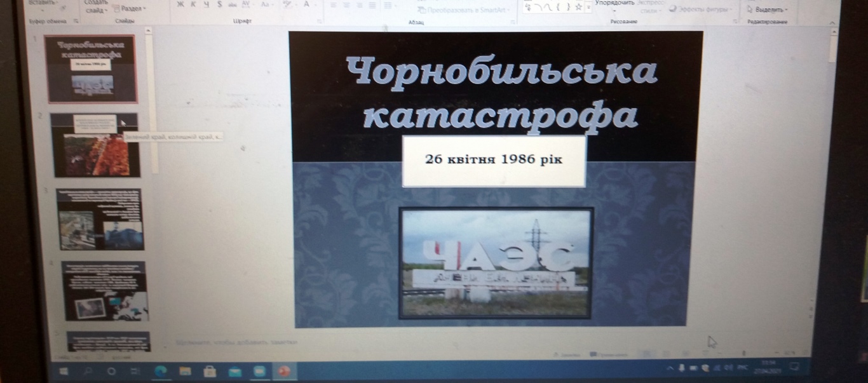Click the notes area placeholder text

pyautogui.click(x=237, y=342)
